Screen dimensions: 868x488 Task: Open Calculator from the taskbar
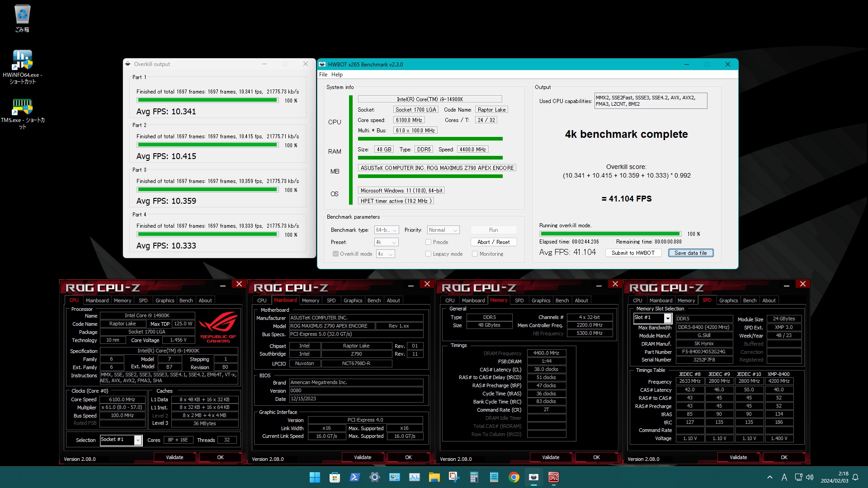click(x=474, y=477)
